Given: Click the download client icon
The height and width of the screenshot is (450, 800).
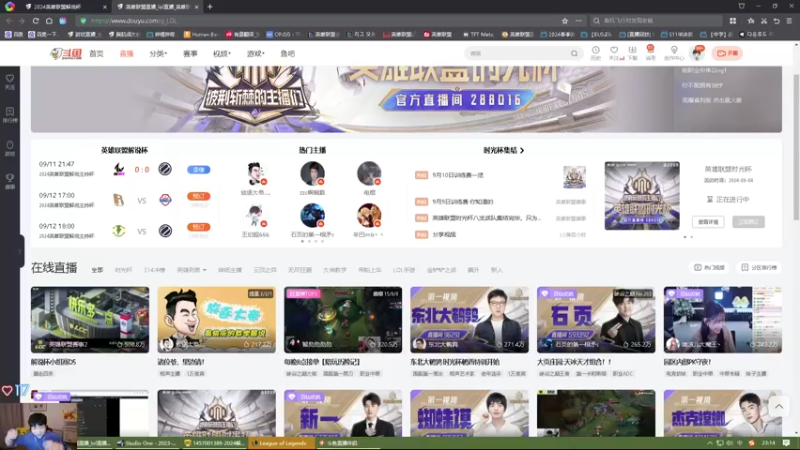Looking at the screenshot, I should coord(633,53).
